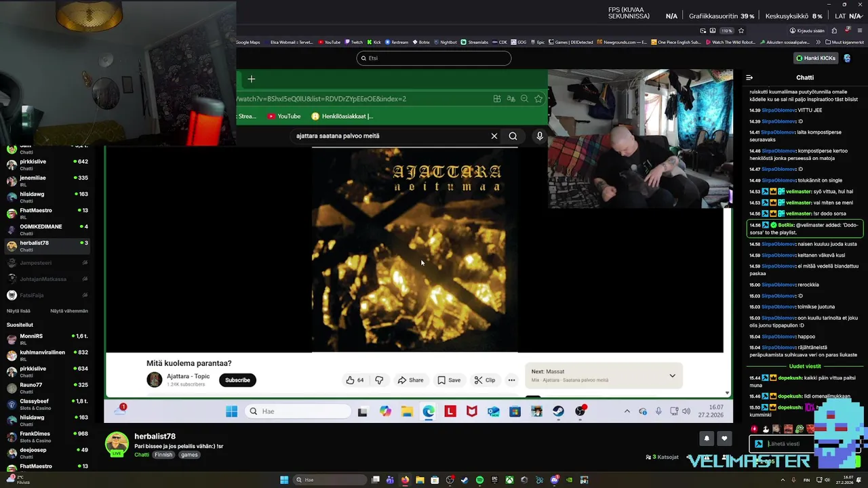Click Näytä lisää to show more channels
The height and width of the screenshot is (488, 868).
(x=18, y=311)
